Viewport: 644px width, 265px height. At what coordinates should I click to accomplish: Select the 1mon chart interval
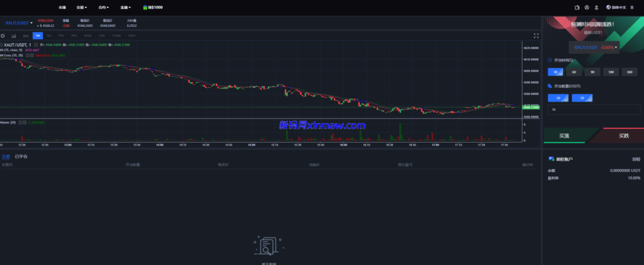click(131, 36)
